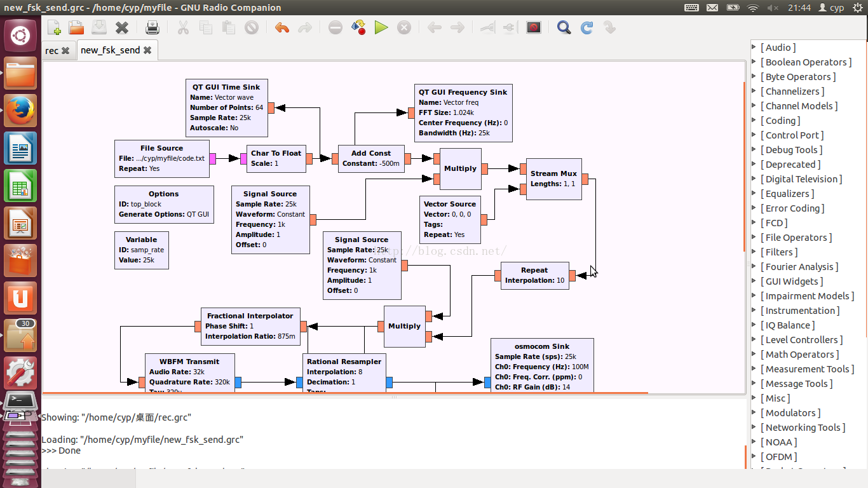This screenshot has width=868, height=488.
Task: Open the find blocks search
Action: tap(564, 27)
